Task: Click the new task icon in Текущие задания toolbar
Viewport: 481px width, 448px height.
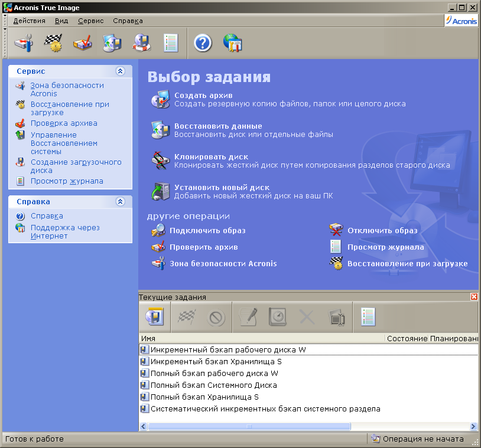Action: 155,317
